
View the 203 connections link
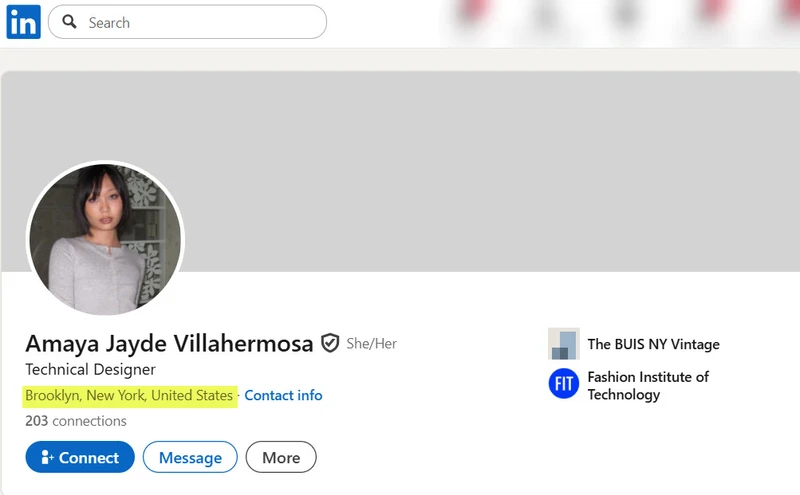click(x=76, y=421)
